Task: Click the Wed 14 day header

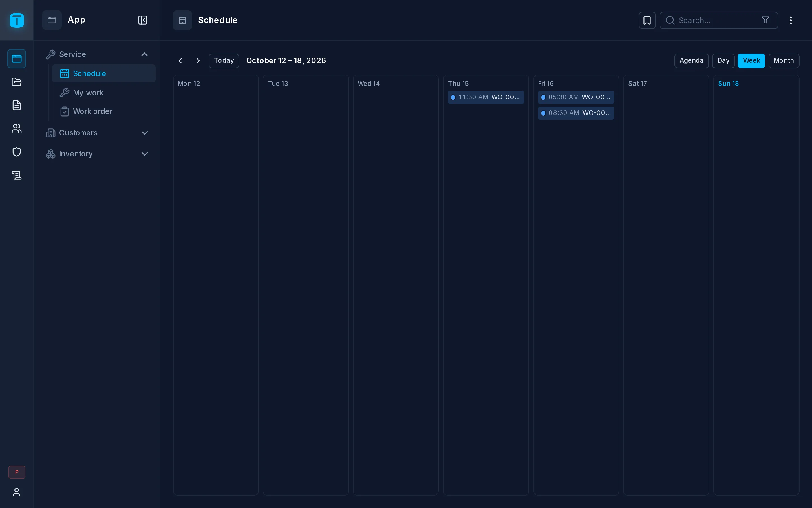Action: [369, 83]
